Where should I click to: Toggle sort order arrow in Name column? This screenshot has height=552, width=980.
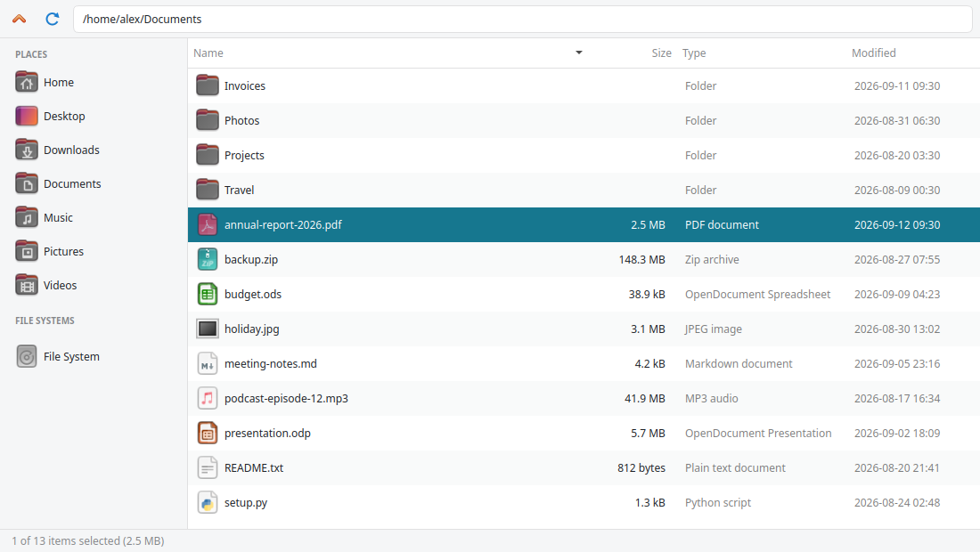(579, 53)
